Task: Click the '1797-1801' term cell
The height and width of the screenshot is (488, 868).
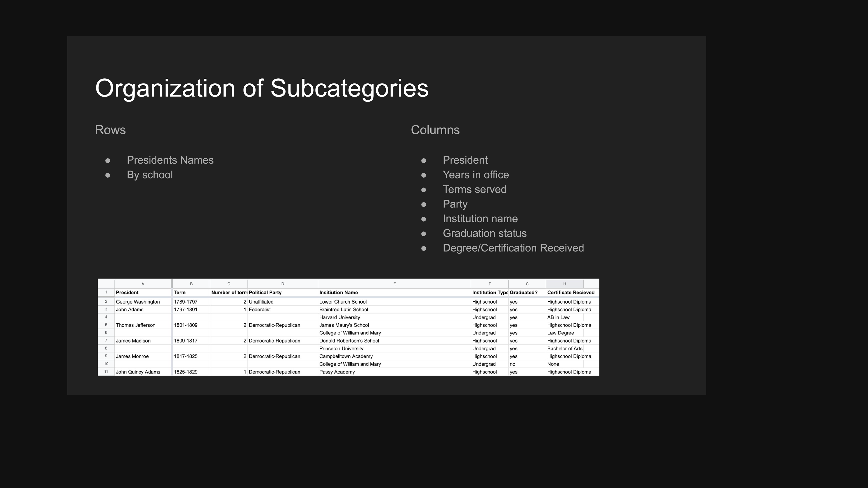Action: click(x=191, y=310)
